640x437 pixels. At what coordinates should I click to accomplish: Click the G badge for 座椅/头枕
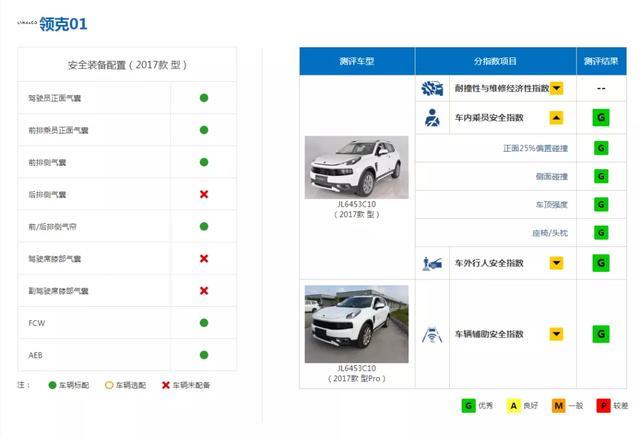(601, 233)
